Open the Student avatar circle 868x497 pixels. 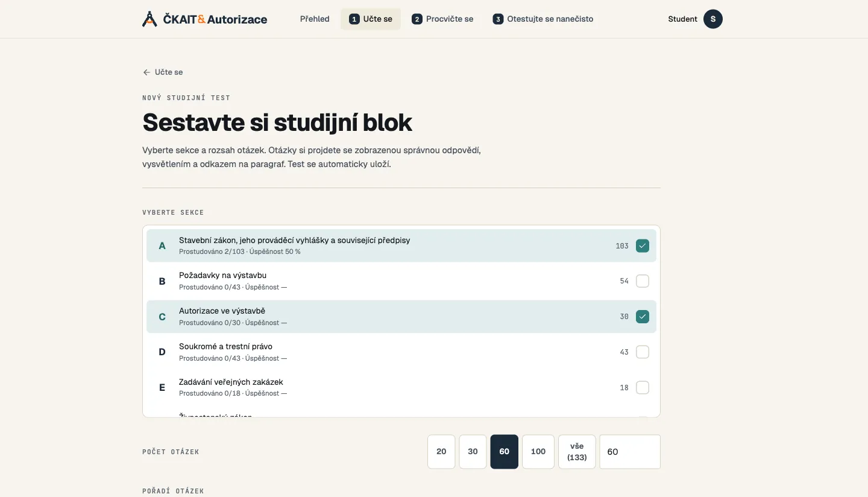click(713, 19)
